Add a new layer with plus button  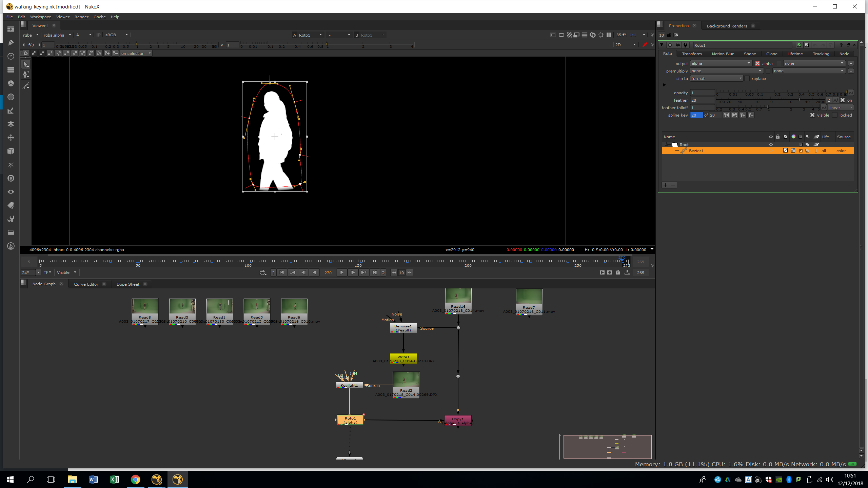[665, 185]
